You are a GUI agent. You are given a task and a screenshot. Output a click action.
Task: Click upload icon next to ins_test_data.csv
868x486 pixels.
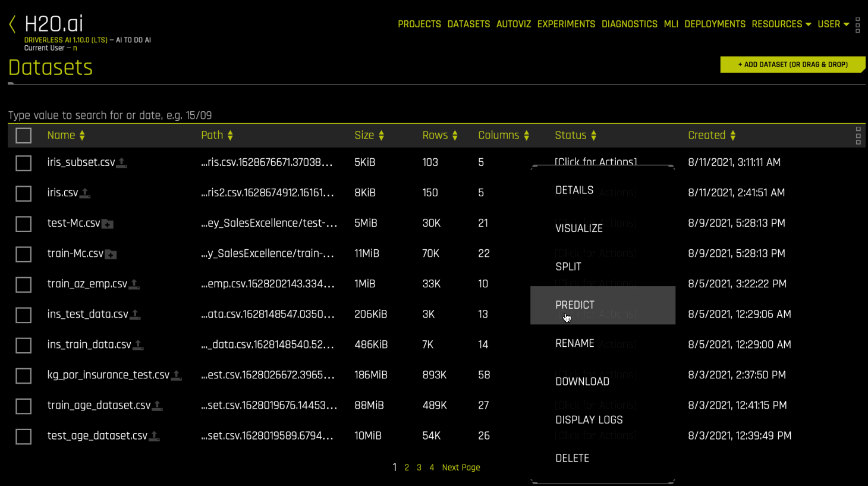pos(136,315)
